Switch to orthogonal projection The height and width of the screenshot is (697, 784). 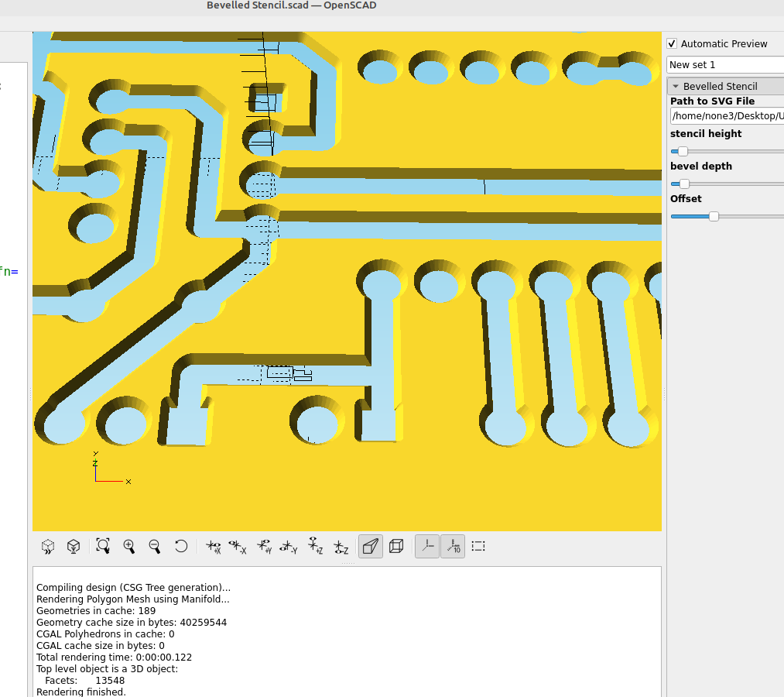point(395,546)
